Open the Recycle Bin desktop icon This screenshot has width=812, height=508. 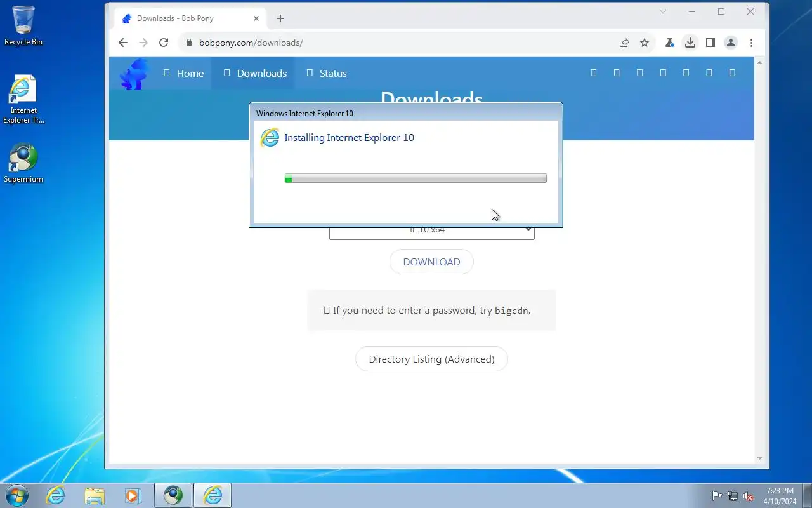[x=23, y=25]
